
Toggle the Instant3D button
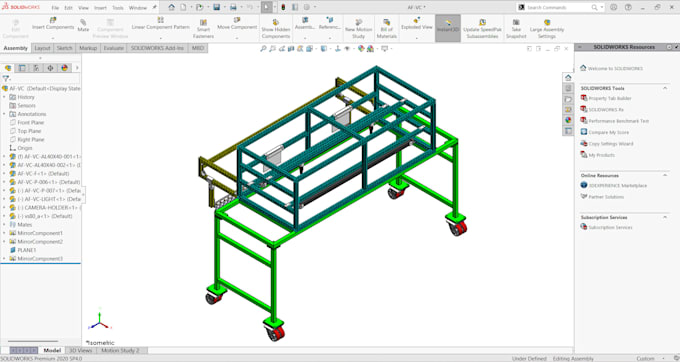point(448,28)
